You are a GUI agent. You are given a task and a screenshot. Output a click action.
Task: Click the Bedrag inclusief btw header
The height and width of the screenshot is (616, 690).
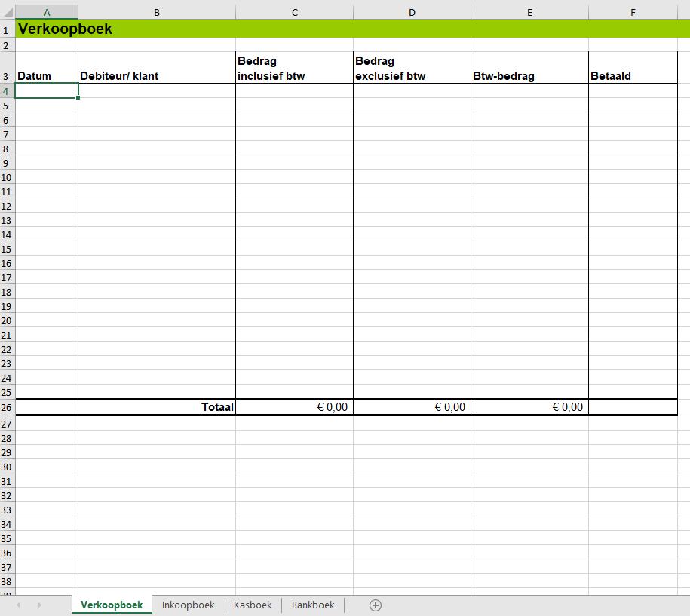point(294,67)
